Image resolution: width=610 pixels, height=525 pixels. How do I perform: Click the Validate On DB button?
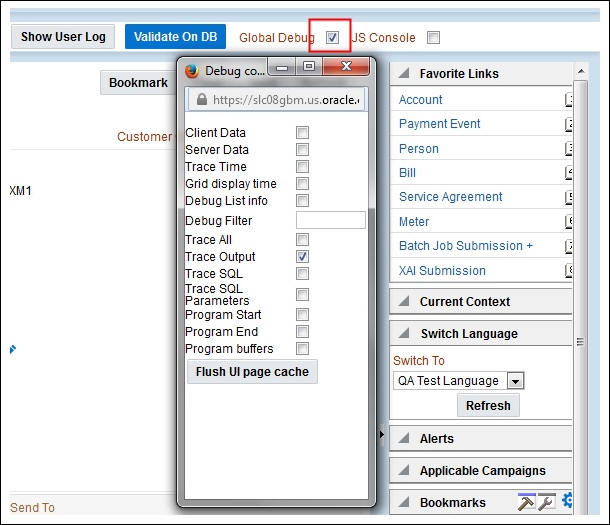pos(175,37)
